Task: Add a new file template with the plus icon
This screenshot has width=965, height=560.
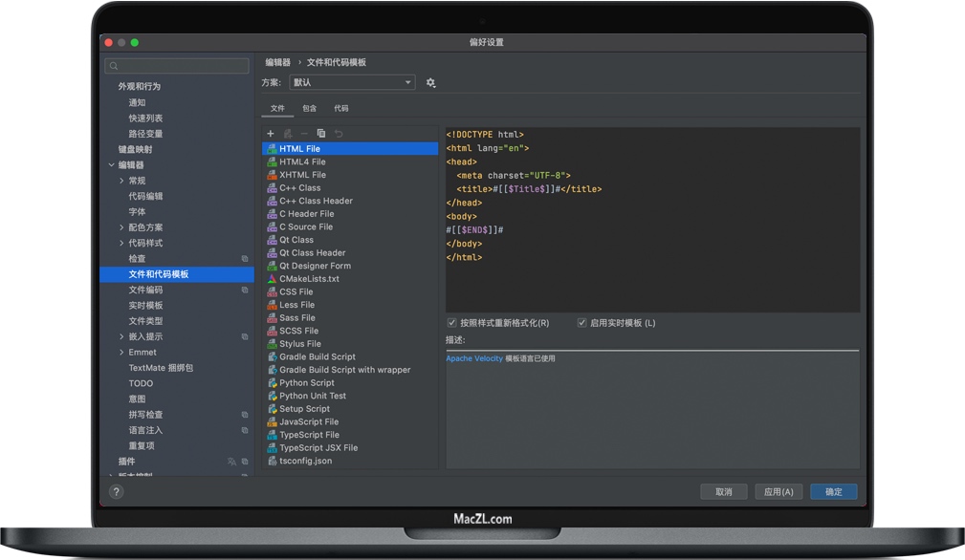Action: tap(270, 133)
